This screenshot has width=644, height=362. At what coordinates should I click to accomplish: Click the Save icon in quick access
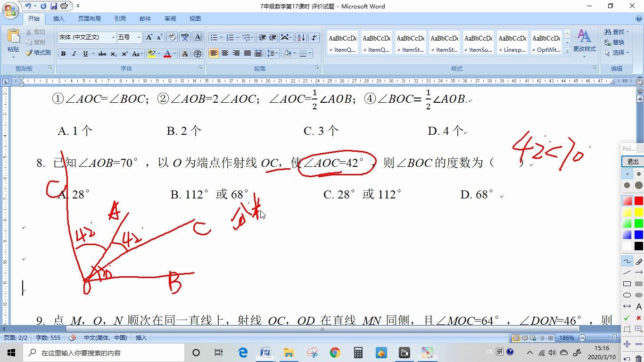pyautogui.click(x=54, y=6)
